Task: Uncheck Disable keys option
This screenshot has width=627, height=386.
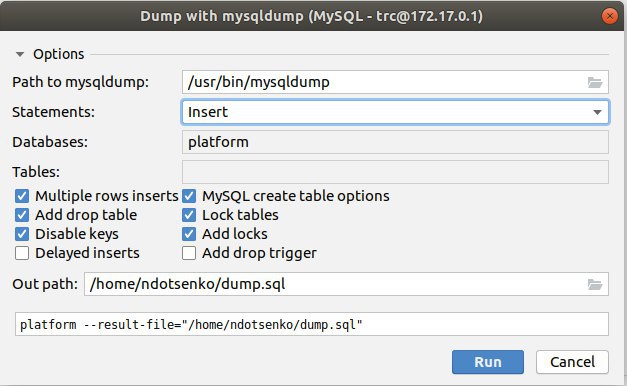Action: click(x=22, y=234)
